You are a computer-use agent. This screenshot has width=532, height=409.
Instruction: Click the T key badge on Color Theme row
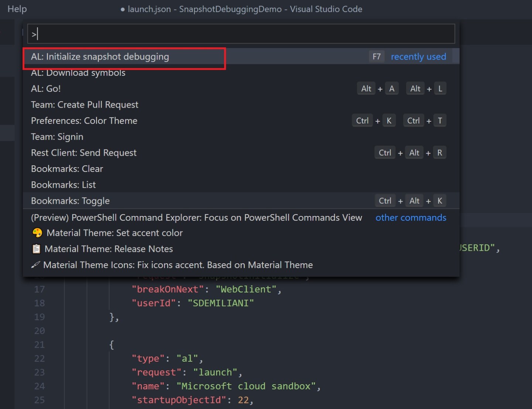pyautogui.click(x=440, y=121)
